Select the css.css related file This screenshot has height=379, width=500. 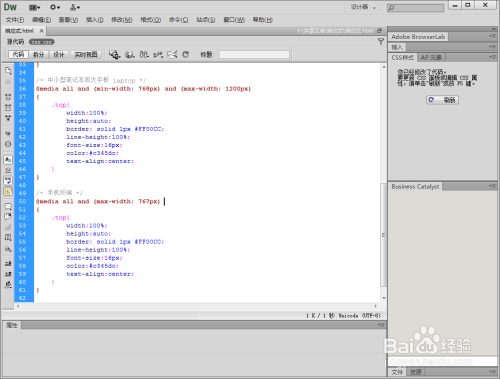click(x=42, y=42)
